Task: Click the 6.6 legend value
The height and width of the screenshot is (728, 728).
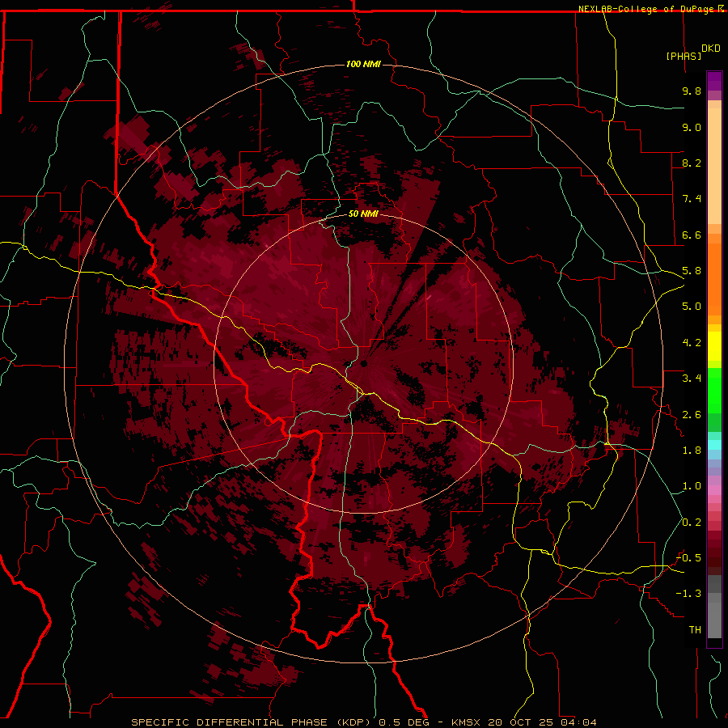Action: click(692, 235)
